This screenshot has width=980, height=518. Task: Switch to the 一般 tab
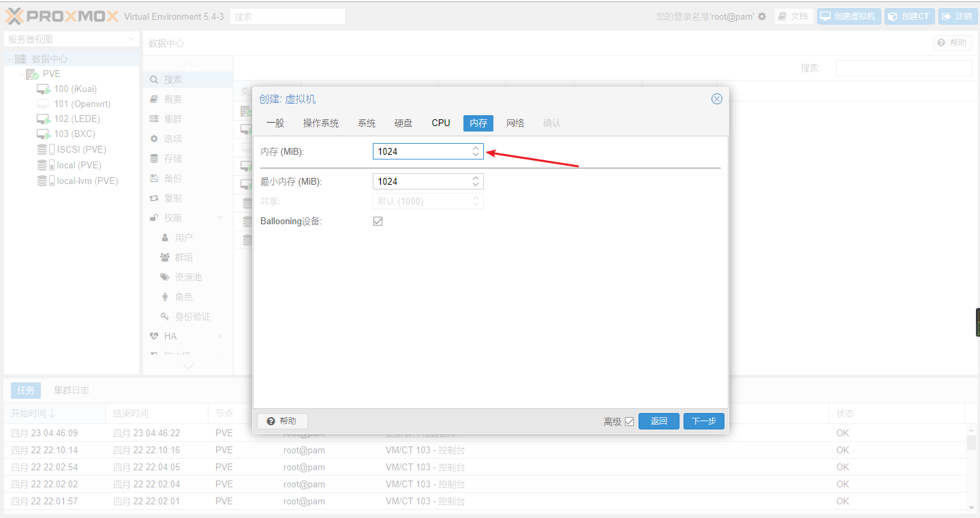(x=275, y=123)
